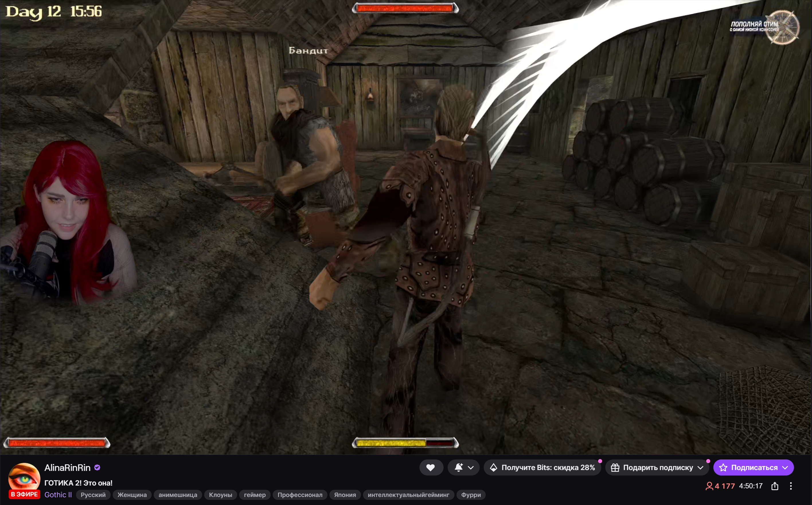Click the gift box icon

click(x=615, y=467)
